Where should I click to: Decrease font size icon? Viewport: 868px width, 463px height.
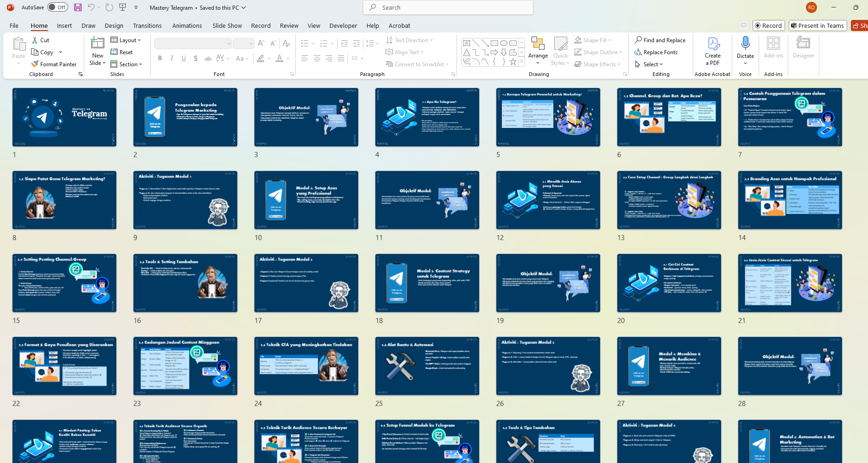pos(273,44)
